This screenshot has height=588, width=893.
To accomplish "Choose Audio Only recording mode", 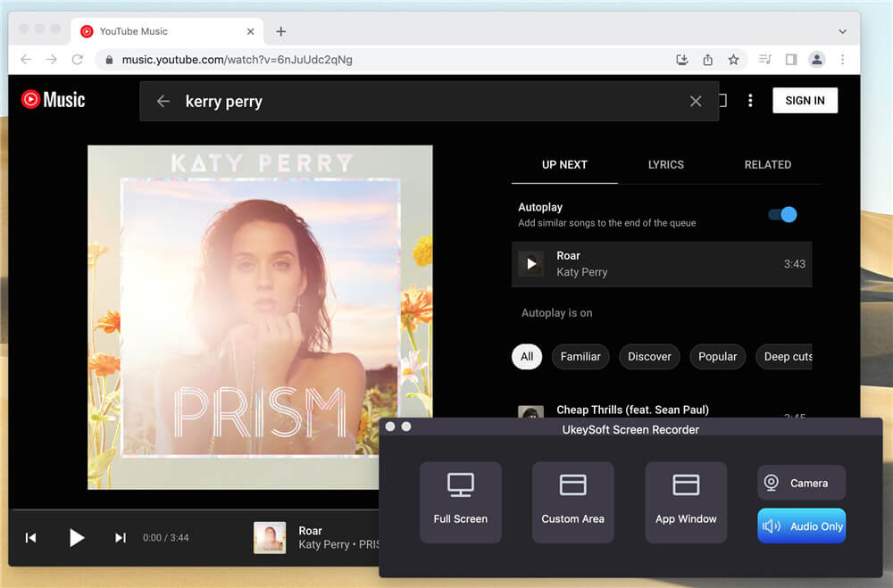I will pyautogui.click(x=801, y=526).
